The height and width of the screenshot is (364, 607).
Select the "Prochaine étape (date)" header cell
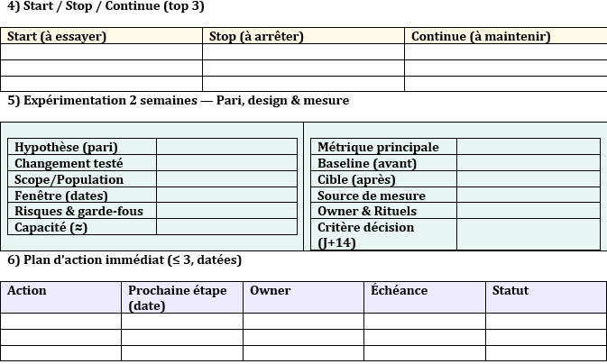point(181,297)
